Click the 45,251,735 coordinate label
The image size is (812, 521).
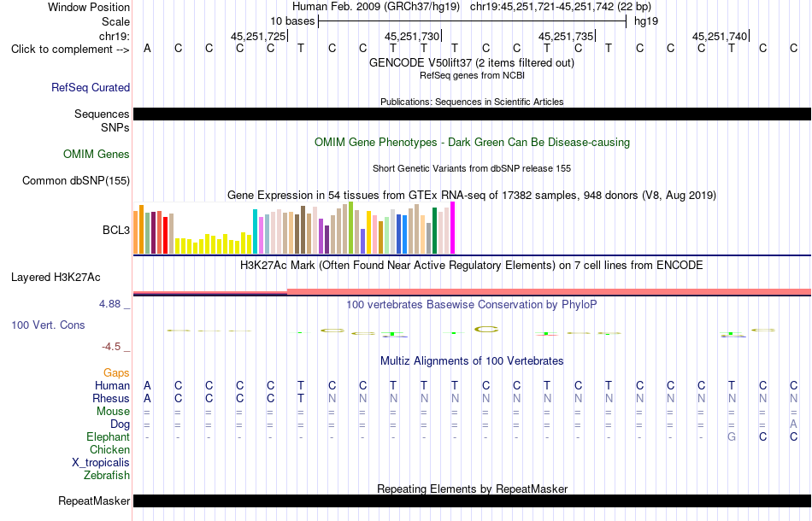coord(566,36)
